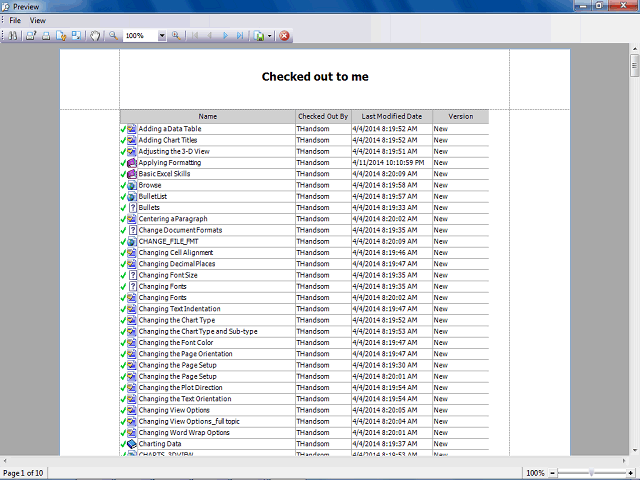Select the text 'Changing the Plot Direction'
640x480 pixels.
pos(180,388)
